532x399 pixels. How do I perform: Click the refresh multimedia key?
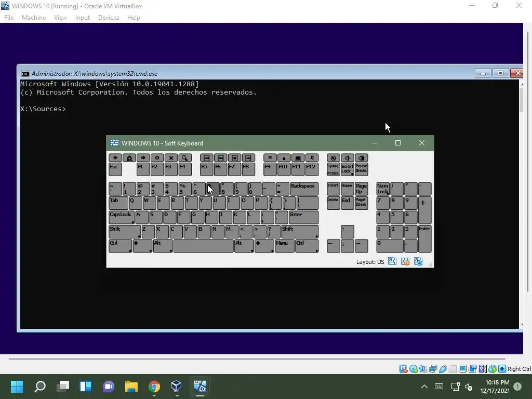(157, 158)
